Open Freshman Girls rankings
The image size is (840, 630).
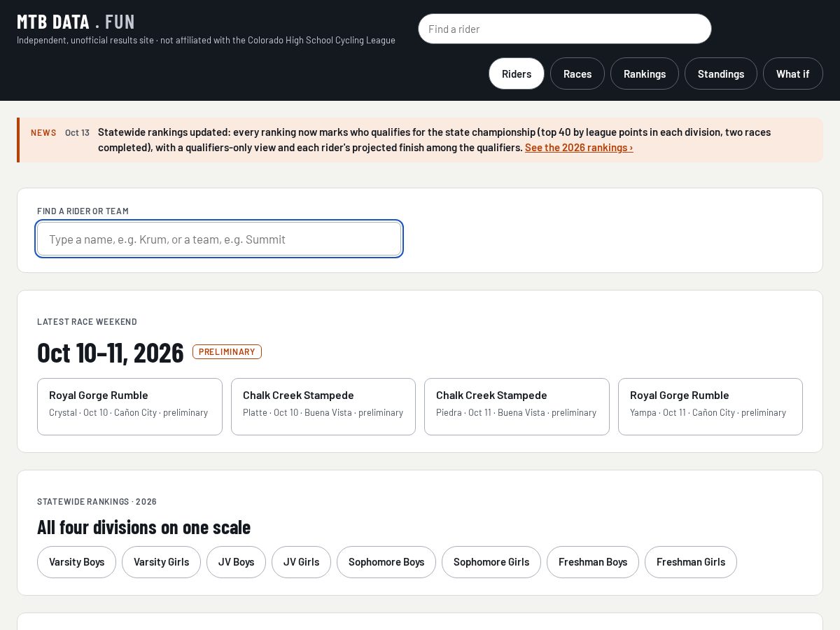691,562
